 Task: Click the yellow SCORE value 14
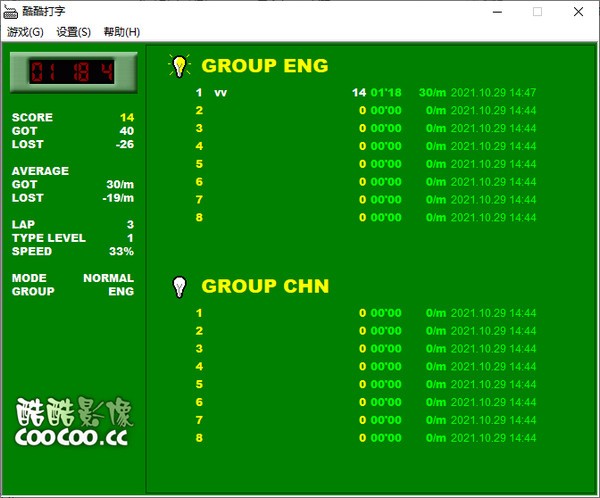pos(126,118)
